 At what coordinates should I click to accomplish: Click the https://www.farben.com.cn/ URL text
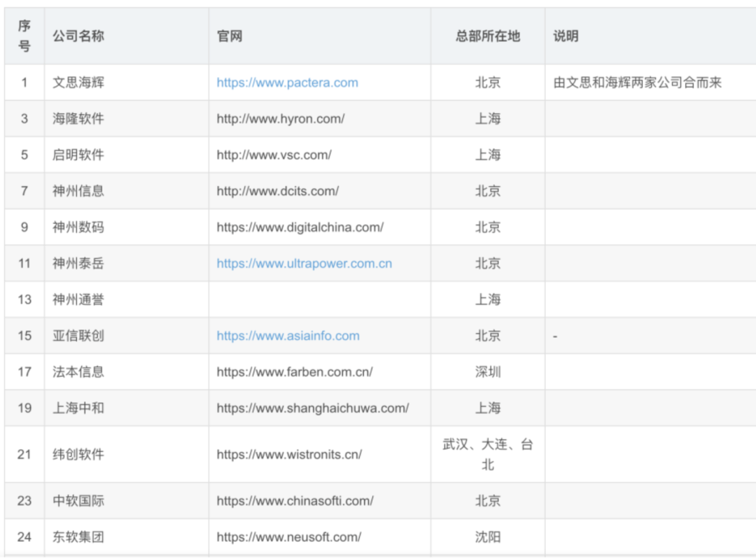(x=295, y=372)
